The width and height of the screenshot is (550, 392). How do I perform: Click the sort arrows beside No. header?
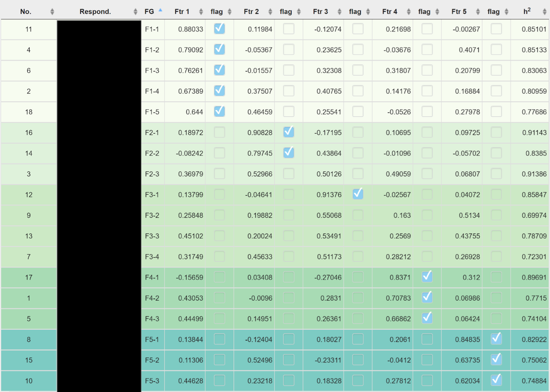[x=52, y=12]
